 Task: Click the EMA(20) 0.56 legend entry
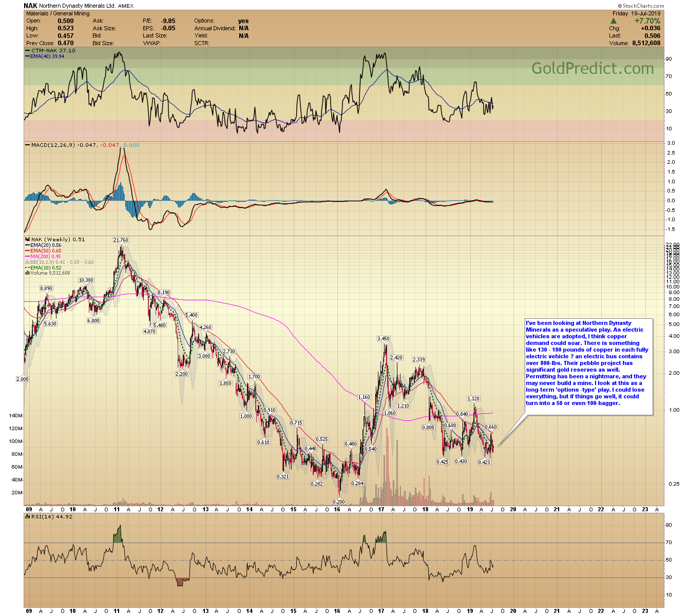pyautogui.click(x=43, y=245)
